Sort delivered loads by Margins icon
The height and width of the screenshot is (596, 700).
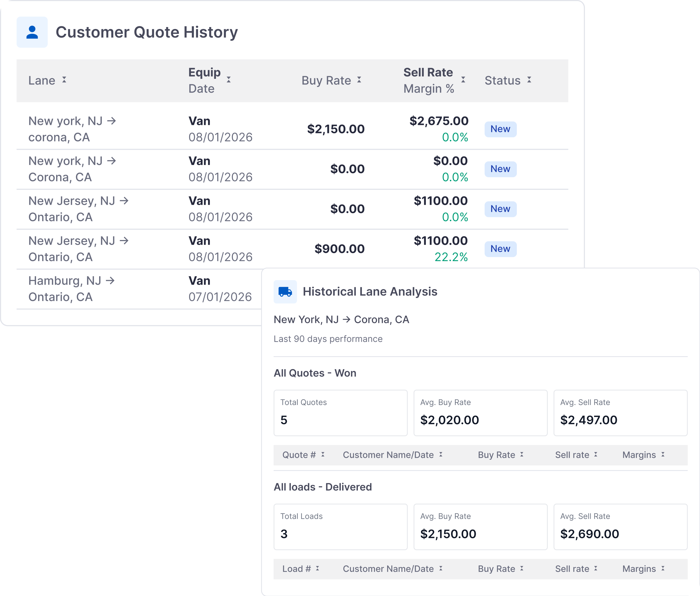click(663, 568)
